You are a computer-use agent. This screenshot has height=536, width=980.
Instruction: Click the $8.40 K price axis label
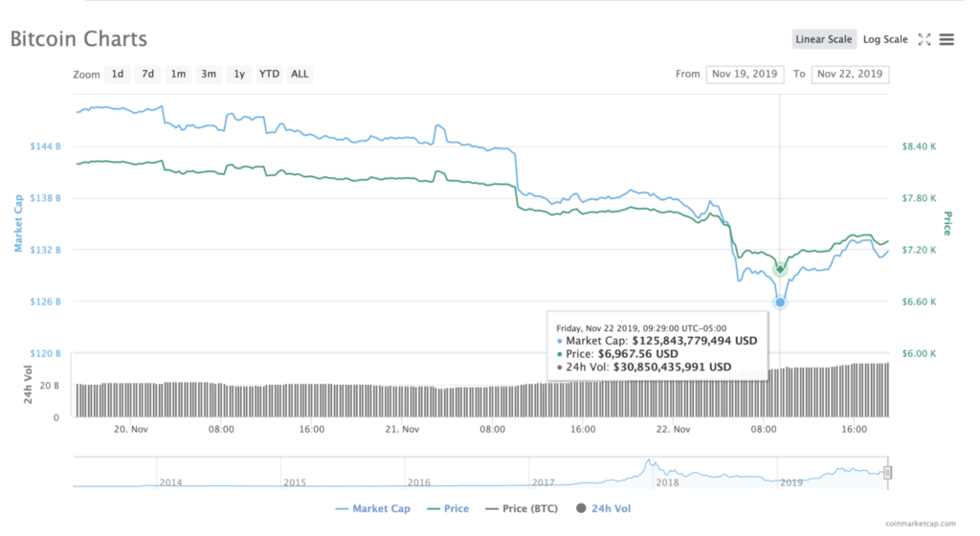[919, 146]
